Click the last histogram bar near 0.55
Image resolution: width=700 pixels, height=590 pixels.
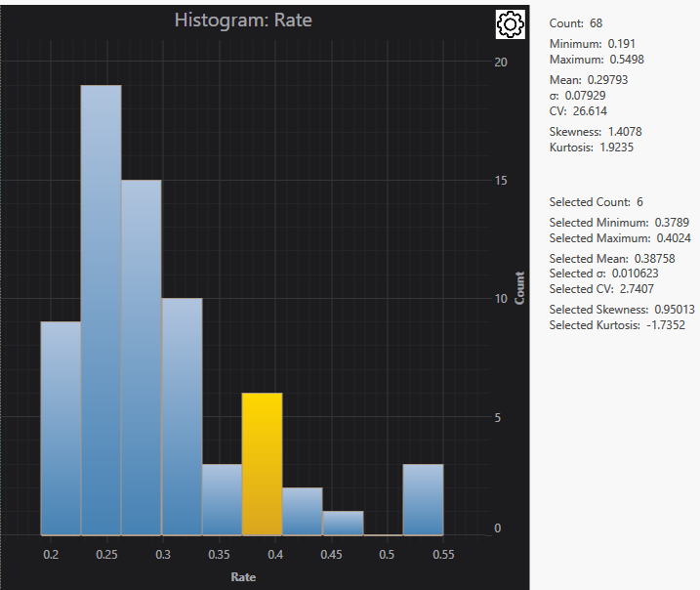pos(423,499)
